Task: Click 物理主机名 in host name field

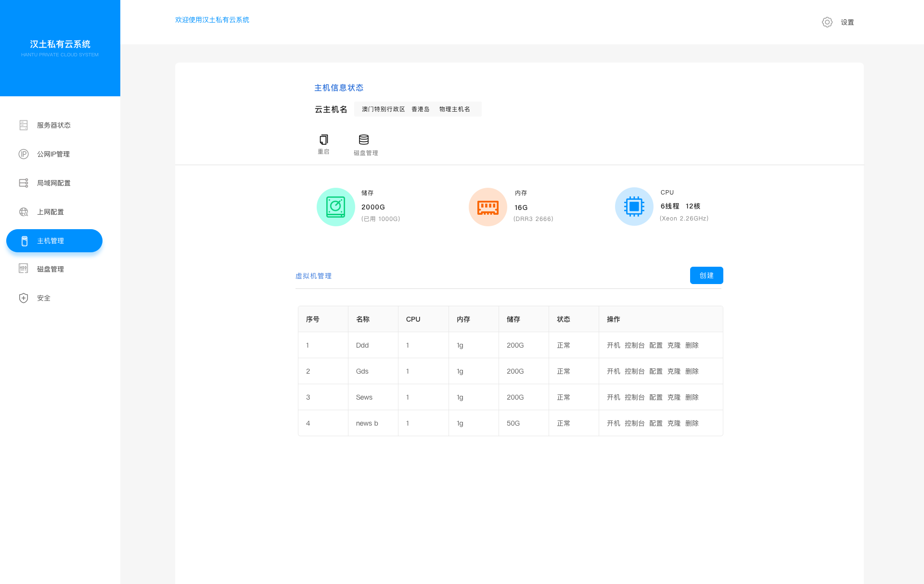Action: click(x=455, y=109)
